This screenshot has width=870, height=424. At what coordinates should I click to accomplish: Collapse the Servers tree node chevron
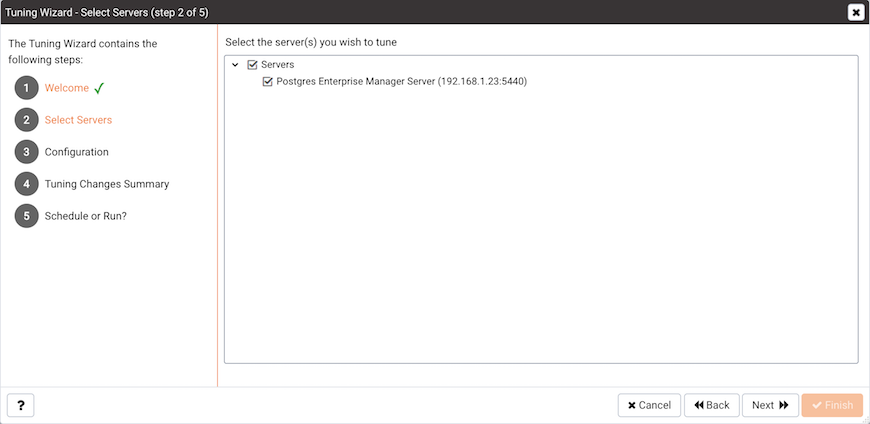(x=235, y=65)
